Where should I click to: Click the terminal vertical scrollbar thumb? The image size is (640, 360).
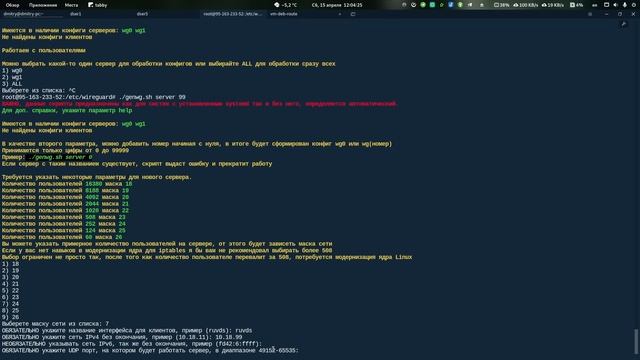click(636, 341)
